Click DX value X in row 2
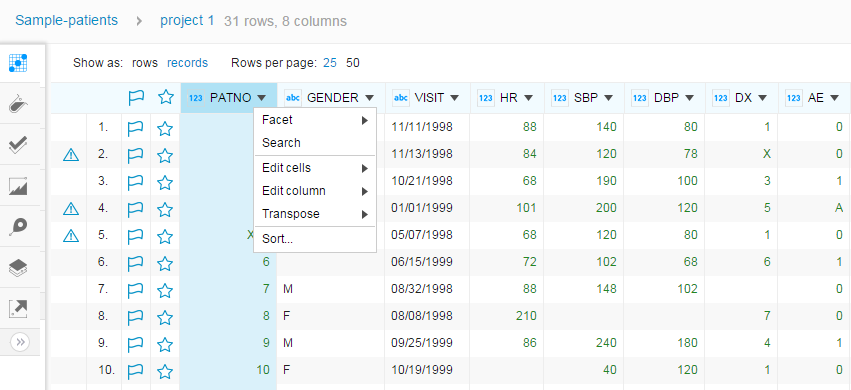 tap(767, 154)
